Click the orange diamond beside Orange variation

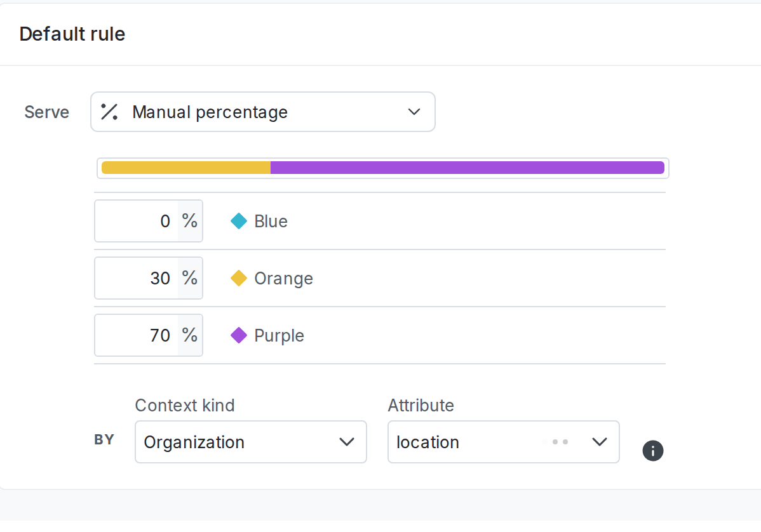coord(238,278)
